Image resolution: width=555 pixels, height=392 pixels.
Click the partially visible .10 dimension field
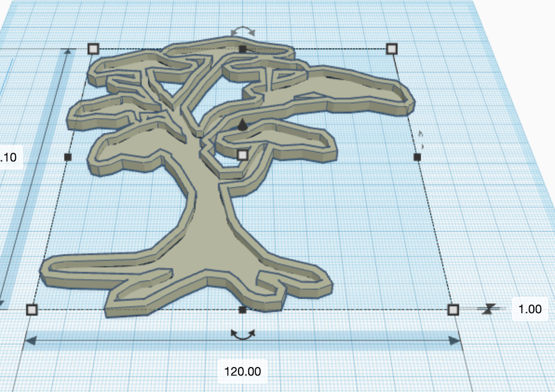coord(9,158)
